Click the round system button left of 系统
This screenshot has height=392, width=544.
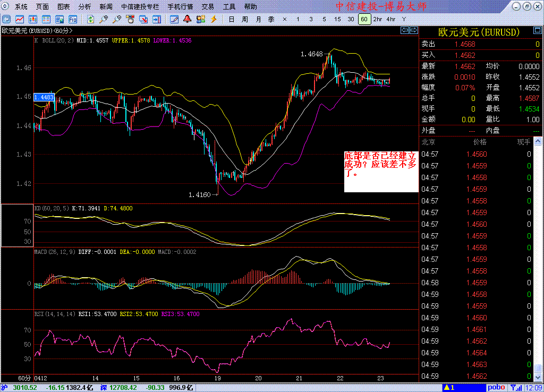point(5,6)
